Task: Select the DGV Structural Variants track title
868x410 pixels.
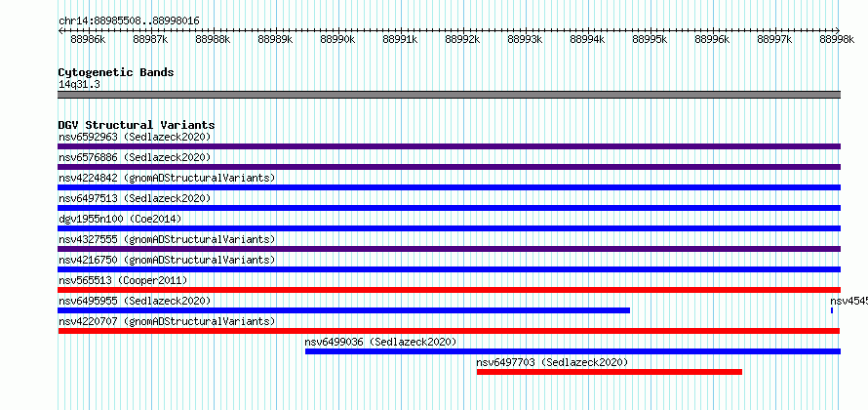Action: click(137, 125)
